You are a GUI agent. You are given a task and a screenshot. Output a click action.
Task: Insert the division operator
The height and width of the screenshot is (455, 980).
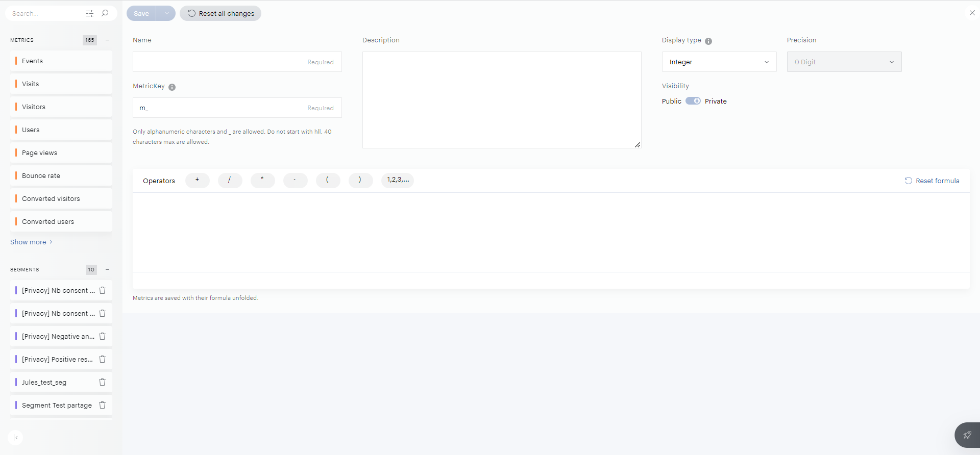[x=230, y=180]
